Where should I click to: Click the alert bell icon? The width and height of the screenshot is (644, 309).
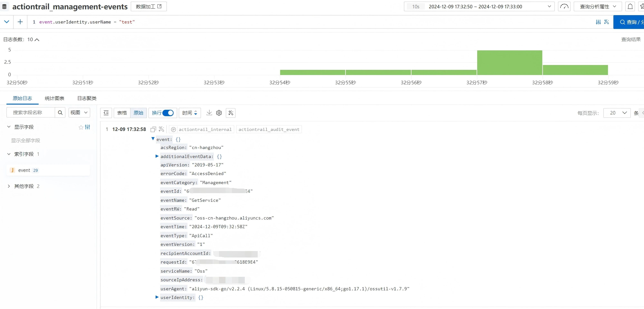630,6
